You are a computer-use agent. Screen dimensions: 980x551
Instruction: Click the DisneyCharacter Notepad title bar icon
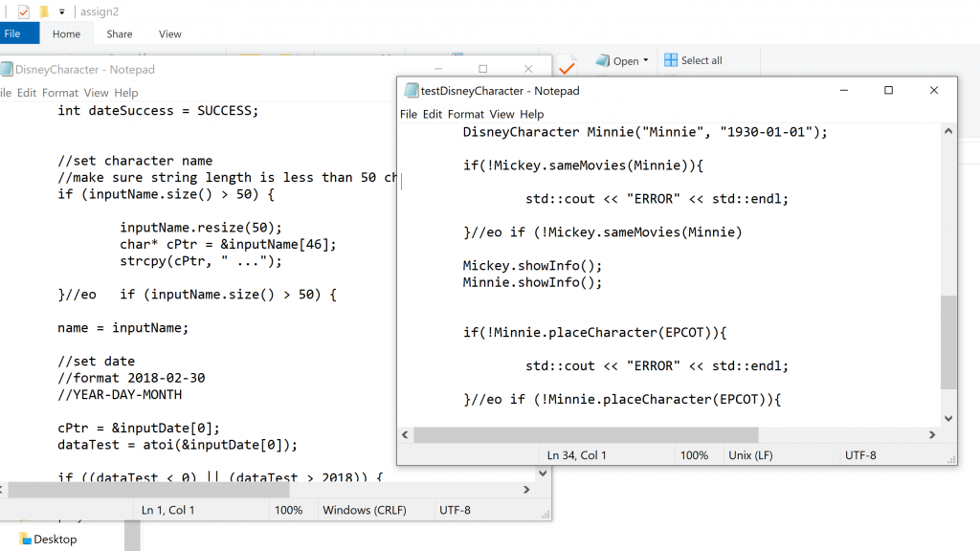(7, 69)
